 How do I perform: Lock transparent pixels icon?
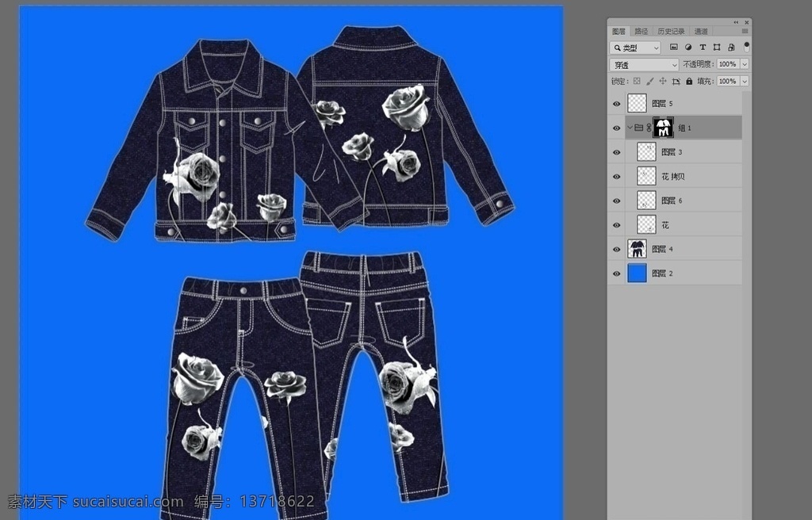click(637, 82)
